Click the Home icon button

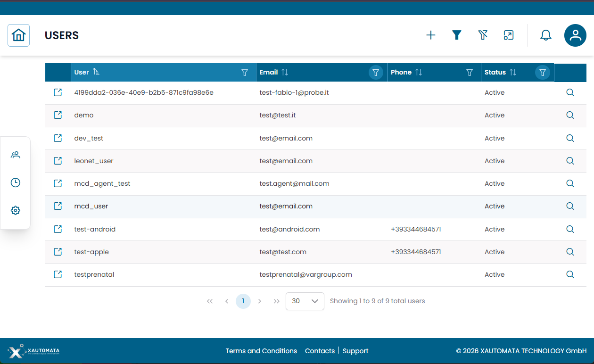(x=18, y=35)
